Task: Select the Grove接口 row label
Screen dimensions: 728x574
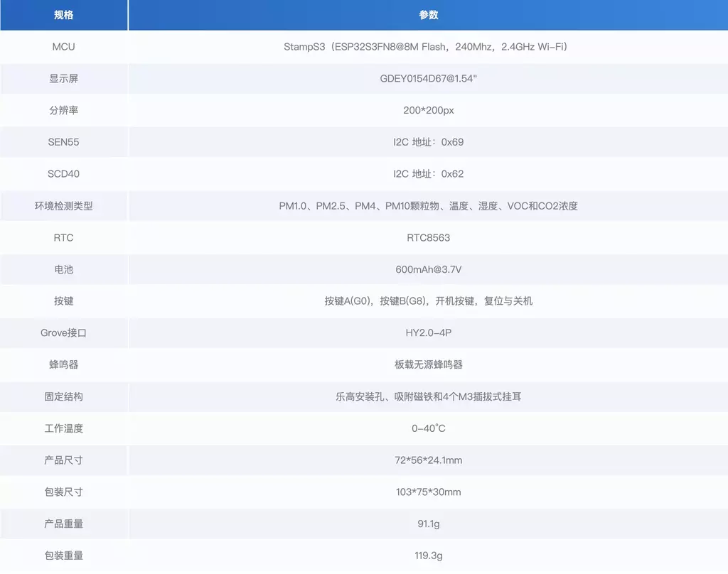Action: tap(63, 332)
